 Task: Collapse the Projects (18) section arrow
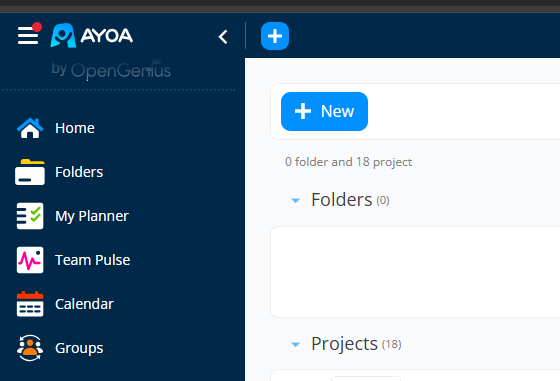point(295,345)
